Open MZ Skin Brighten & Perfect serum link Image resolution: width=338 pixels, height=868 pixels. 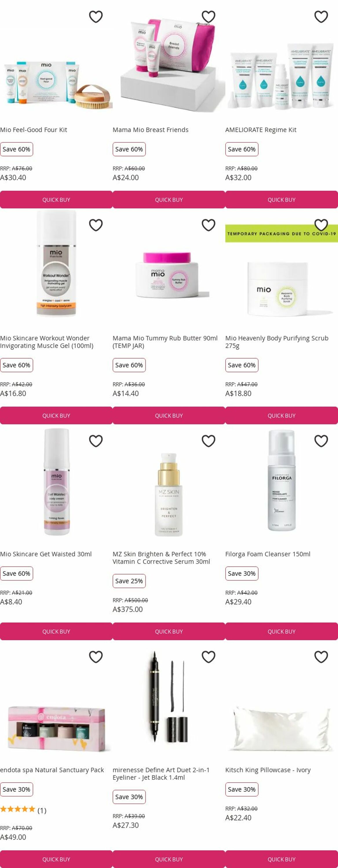161,558
